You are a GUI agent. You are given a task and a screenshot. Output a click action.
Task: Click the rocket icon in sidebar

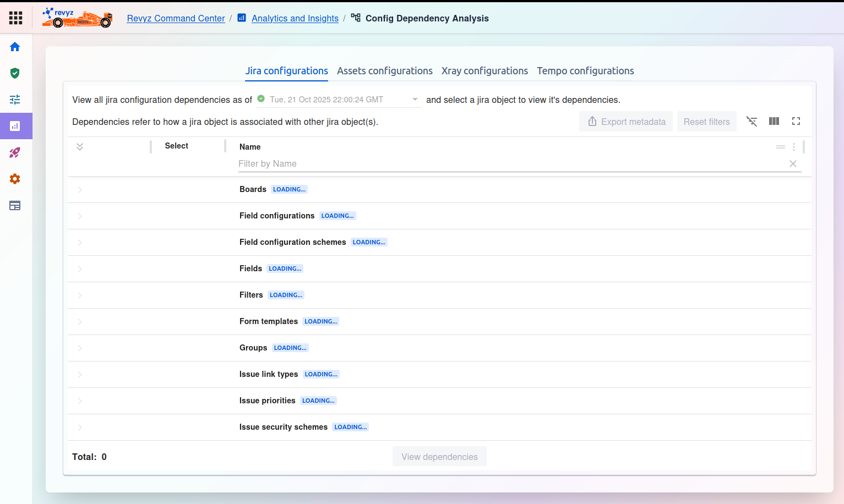pos(15,152)
